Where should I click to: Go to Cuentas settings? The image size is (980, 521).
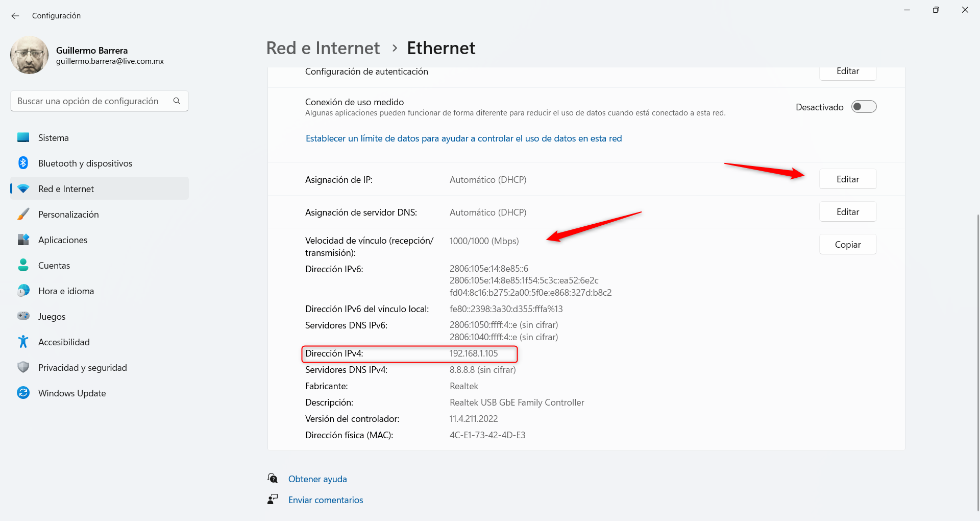click(54, 266)
